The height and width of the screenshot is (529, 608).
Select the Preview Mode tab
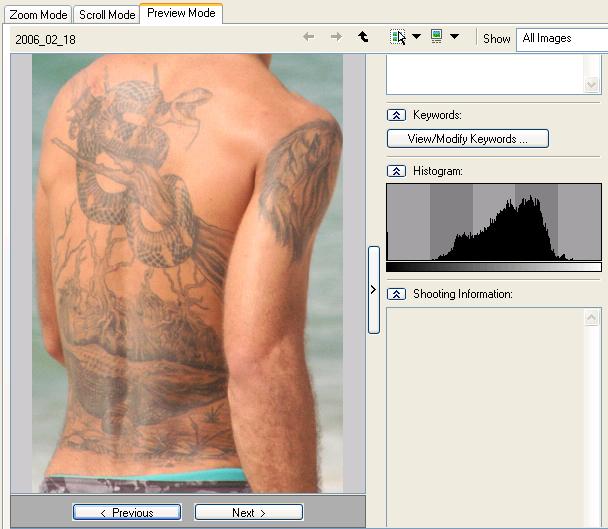coord(181,13)
